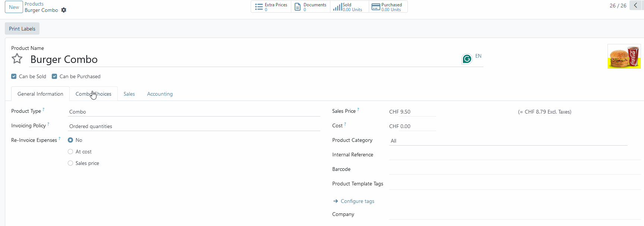
Task: Click the Grammarly icon in name field
Action: (x=467, y=59)
